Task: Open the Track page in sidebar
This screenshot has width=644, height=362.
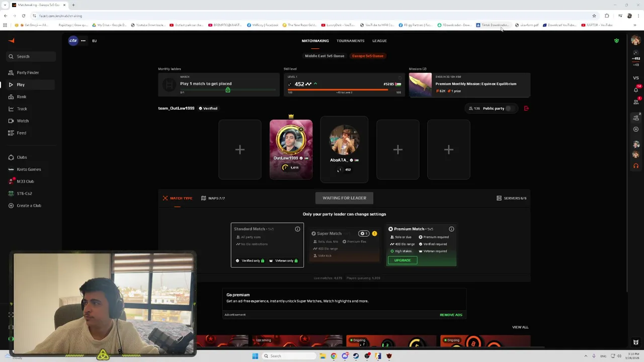Action: coord(18,109)
